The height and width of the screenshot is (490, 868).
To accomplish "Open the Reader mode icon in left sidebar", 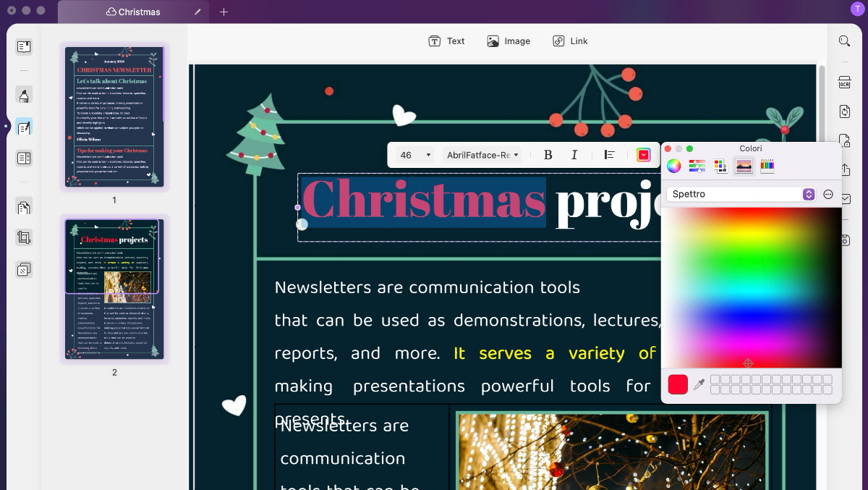I will point(24,47).
